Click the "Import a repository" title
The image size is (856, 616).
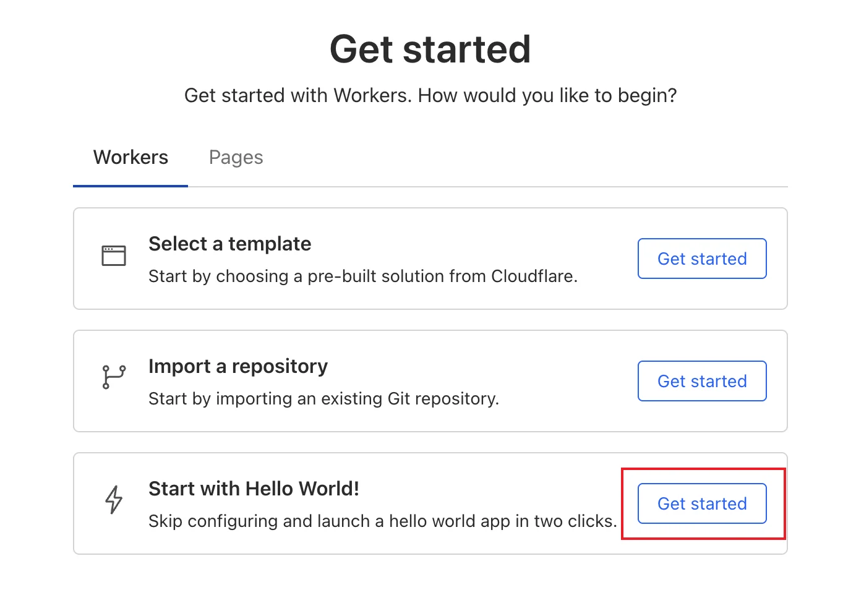pyautogui.click(x=238, y=366)
